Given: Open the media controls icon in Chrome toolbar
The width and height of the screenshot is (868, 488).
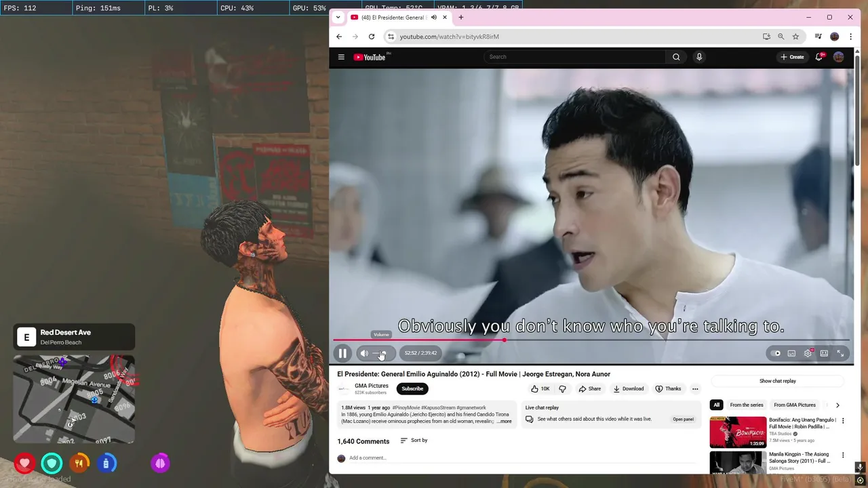Looking at the screenshot, I should (818, 37).
